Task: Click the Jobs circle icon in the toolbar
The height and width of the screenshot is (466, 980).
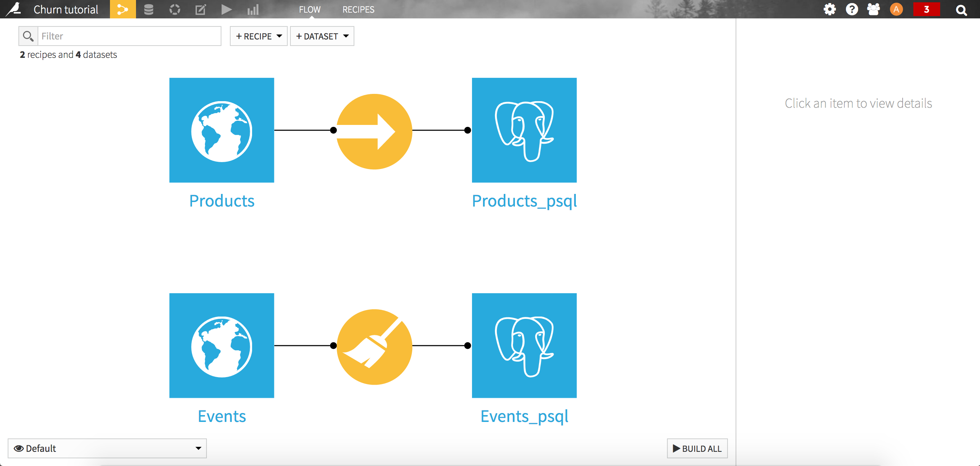Action: coord(175,9)
